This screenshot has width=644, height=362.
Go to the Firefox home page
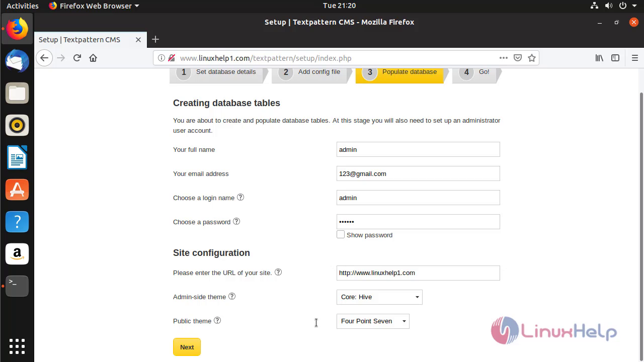(93, 58)
